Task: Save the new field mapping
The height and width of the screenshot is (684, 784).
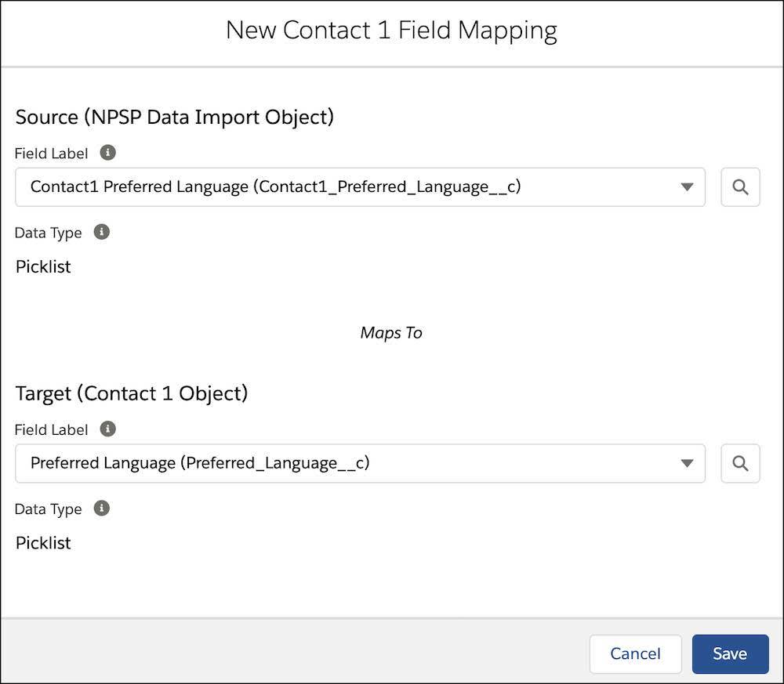Action: tap(730, 653)
